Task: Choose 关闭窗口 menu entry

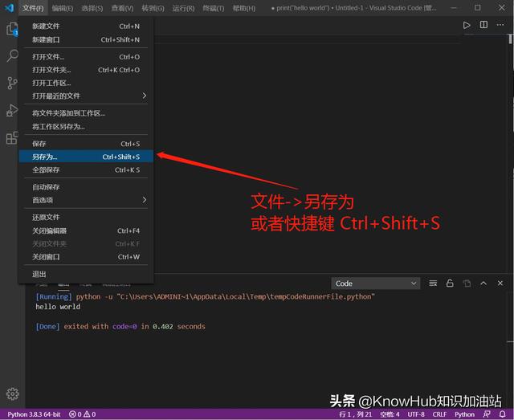Action: (x=86, y=257)
